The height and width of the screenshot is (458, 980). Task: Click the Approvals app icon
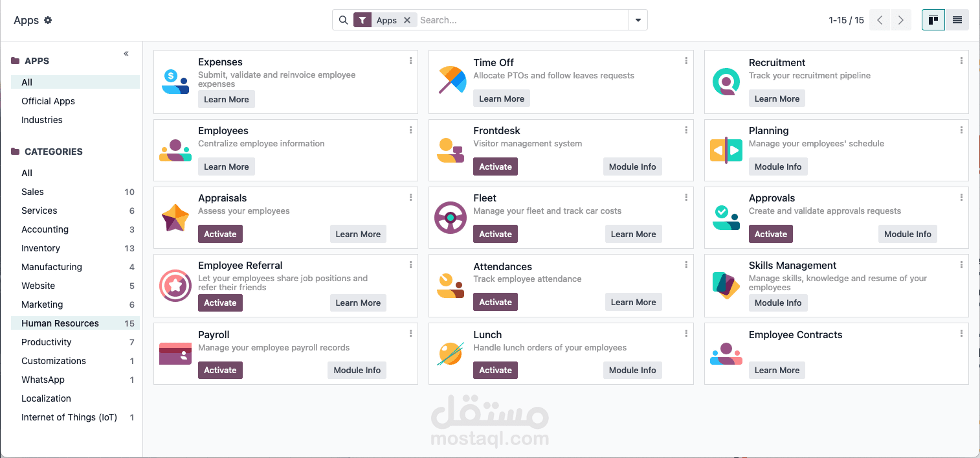726,218
